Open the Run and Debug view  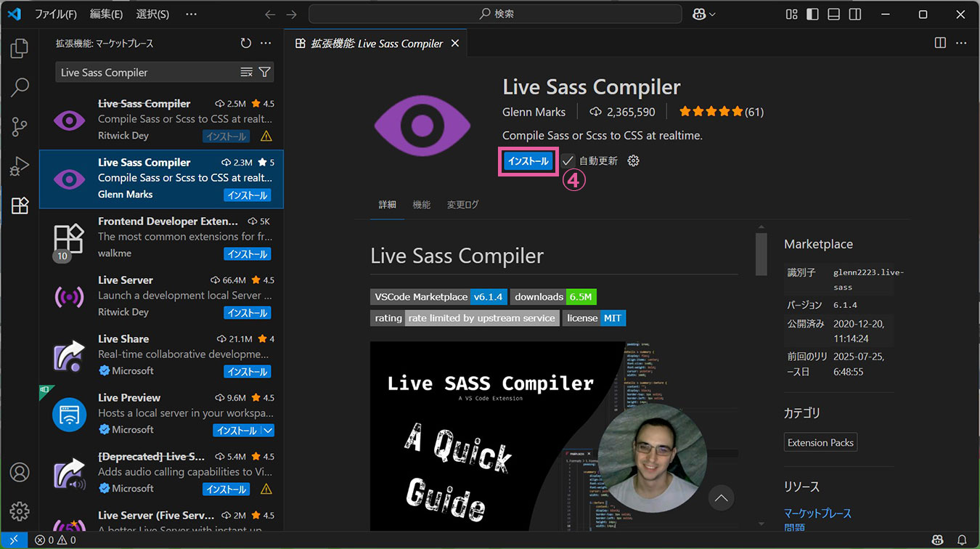[x=20, y=166]
